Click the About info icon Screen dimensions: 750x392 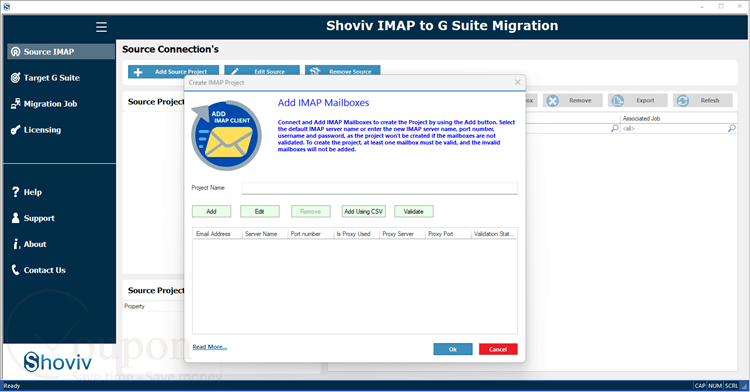click(x=16, y=244)
